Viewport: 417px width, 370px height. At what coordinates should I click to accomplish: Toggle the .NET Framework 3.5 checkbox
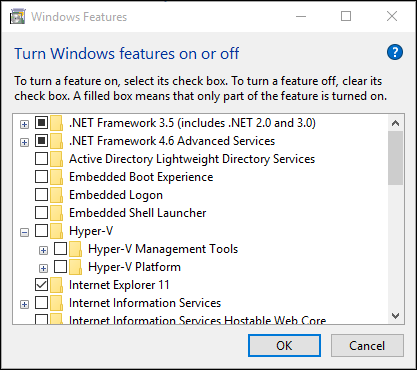click(41, 122)
